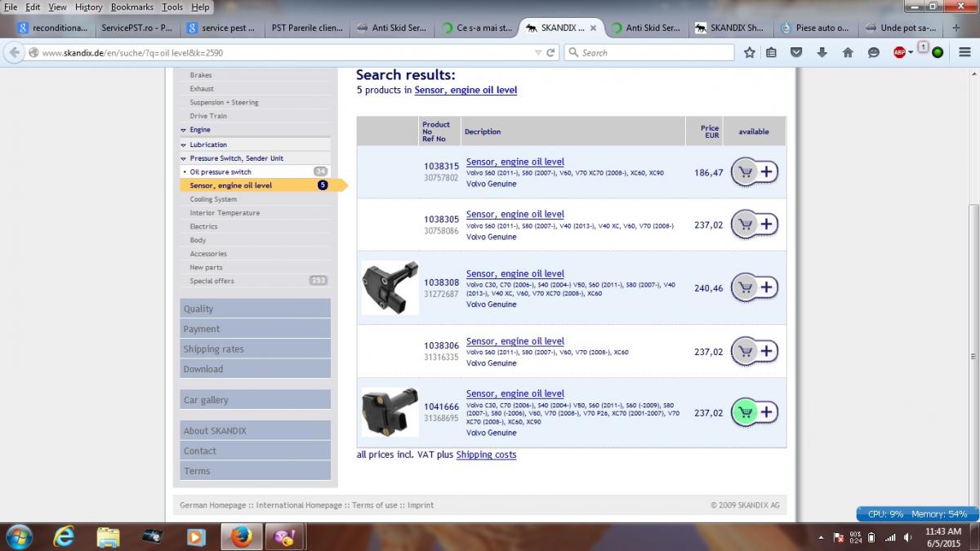Open Shipping costs link

[486, 455]
